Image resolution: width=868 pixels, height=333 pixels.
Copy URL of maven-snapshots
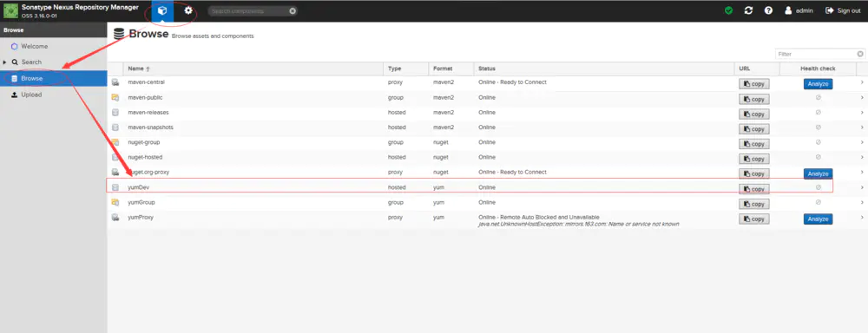754,129
